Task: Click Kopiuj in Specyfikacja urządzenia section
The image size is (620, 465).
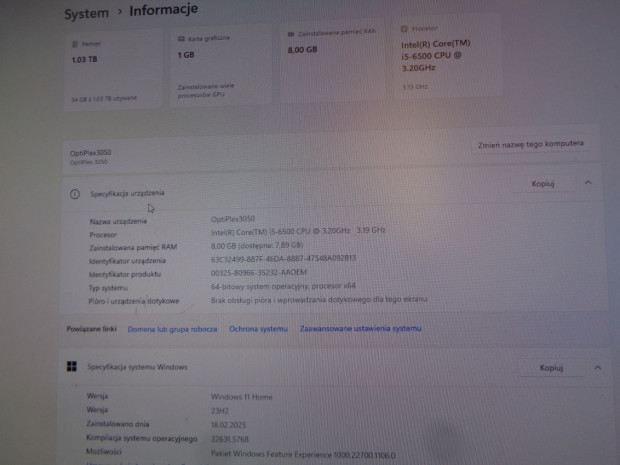Action: (543, 183)
